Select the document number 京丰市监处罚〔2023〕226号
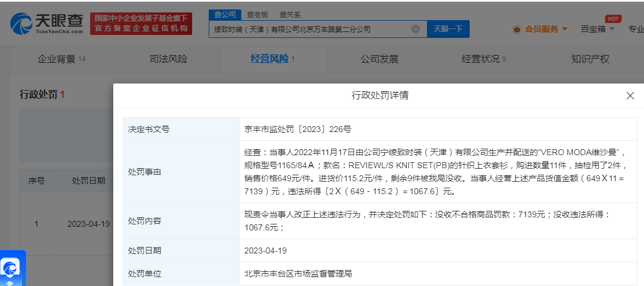Image resolution: width=644 pixels, height=286 pixels. (x=298, y=129)
